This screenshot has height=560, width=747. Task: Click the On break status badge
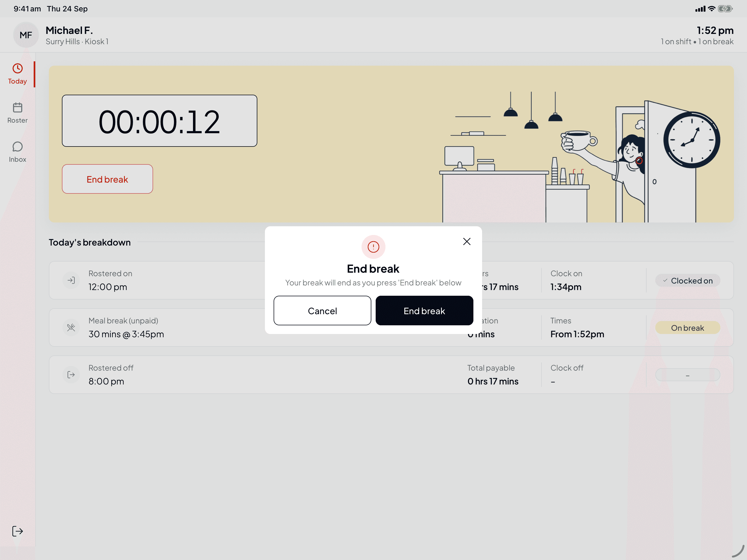(x=688, y=328)
